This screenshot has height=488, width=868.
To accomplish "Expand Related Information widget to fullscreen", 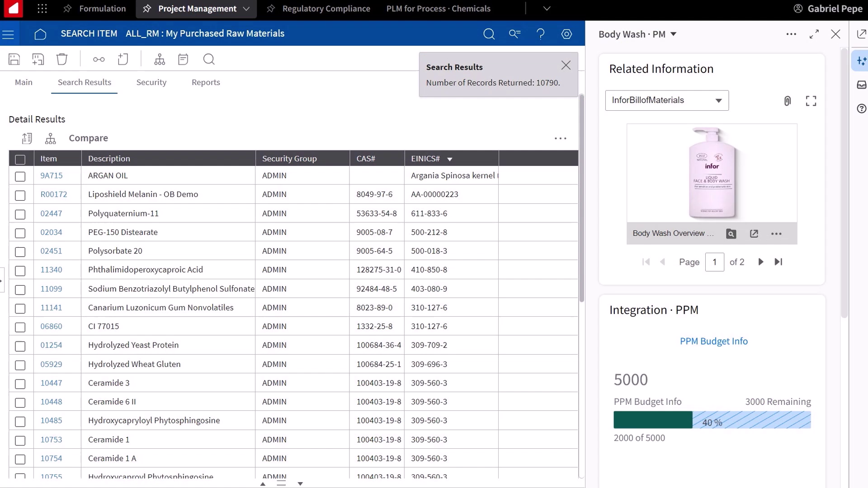I will [x=811, y=101].
